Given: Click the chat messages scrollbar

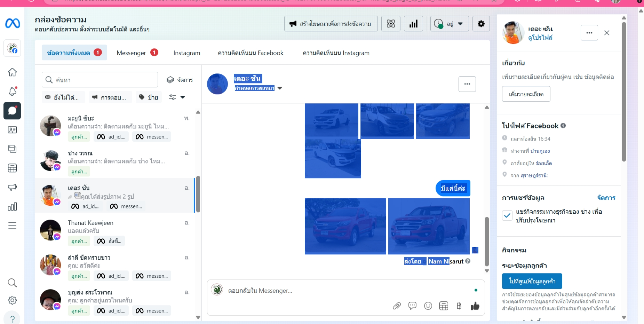Looking at the screenshot, I should (x=487, y=242).
